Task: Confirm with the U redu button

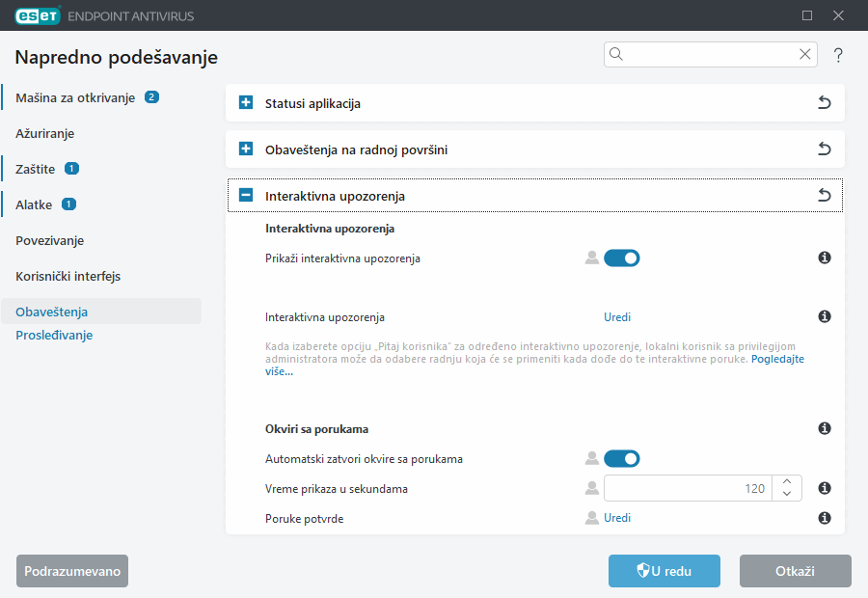Action: tap(665, 571)
